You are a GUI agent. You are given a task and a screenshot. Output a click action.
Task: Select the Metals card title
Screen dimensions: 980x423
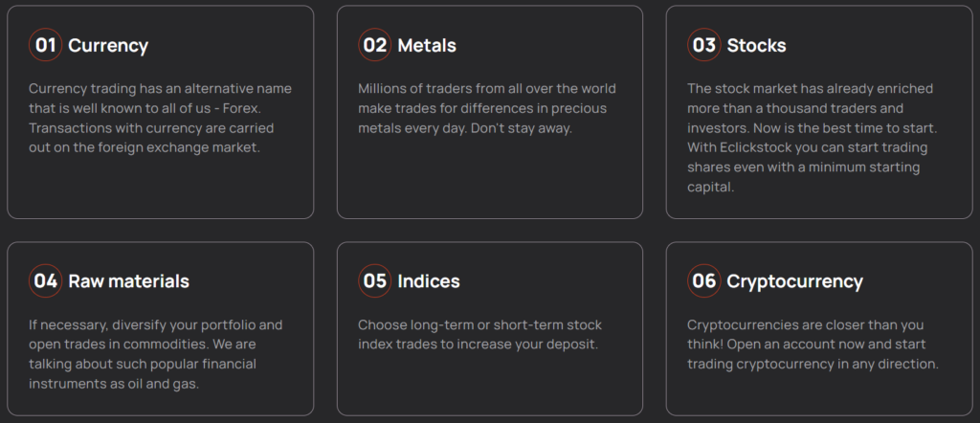427,45
